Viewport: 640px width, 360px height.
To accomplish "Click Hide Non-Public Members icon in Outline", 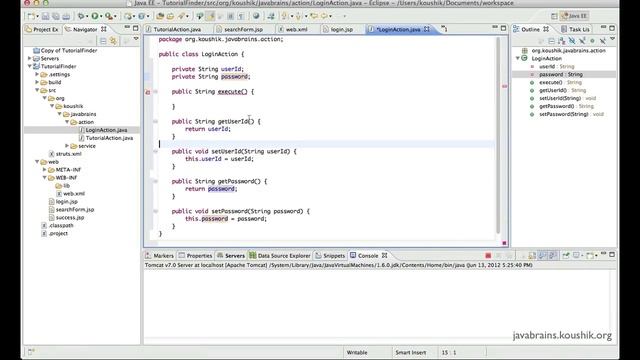I will point(592,40).
